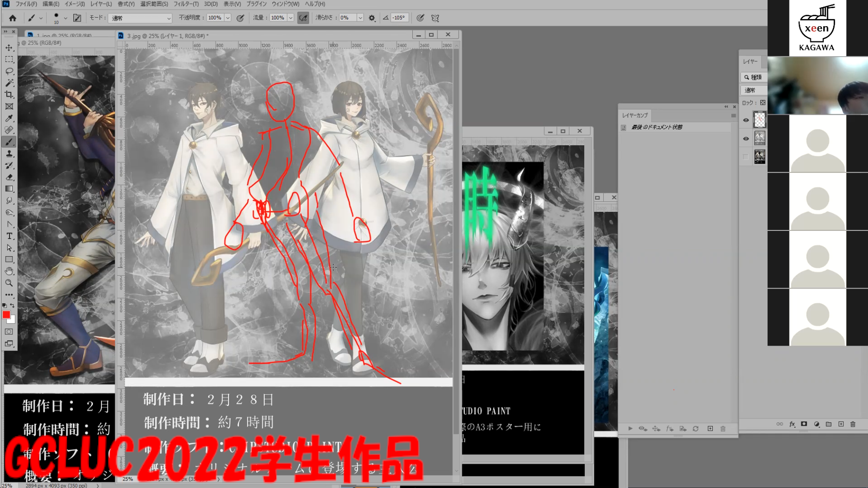This screenshot has width=868, height=488.
Task: Select the Gradient tool
Action: pos(9,189)
